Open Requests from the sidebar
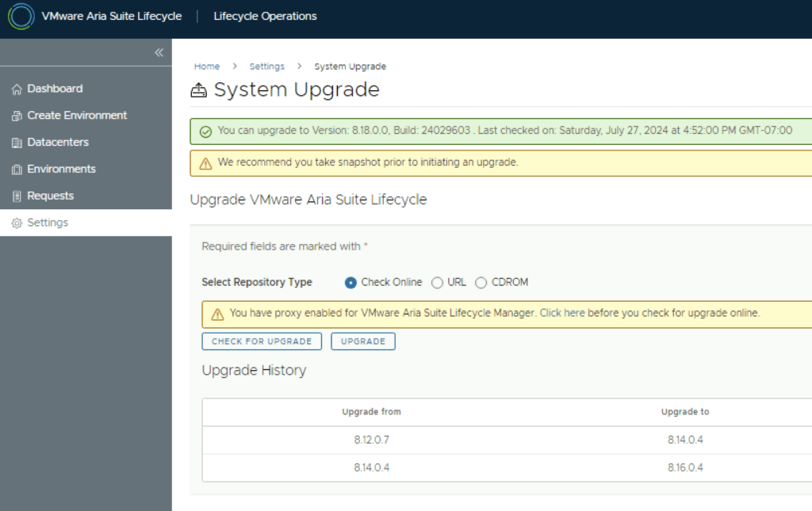Viewport: 812px width, 511px height. pyautogui.click(x=50, y=196)
